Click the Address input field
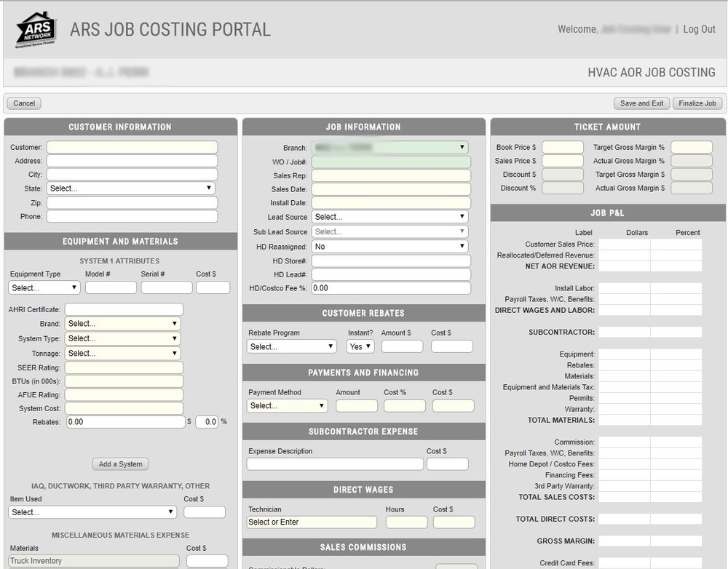This screenshot has height=569, width=728. (x=132, y=161)
